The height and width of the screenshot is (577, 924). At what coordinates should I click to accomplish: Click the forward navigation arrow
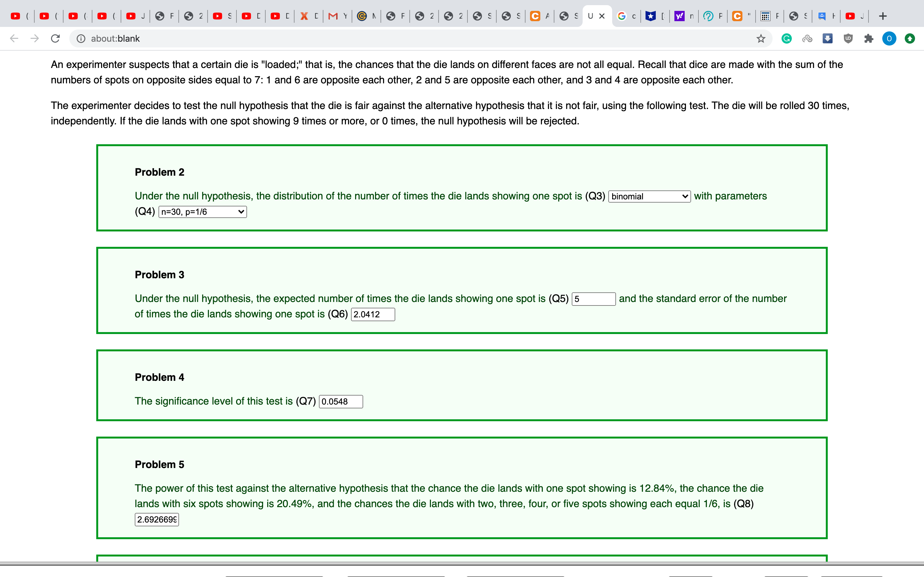pyautogui.click(x=34, y=38)
